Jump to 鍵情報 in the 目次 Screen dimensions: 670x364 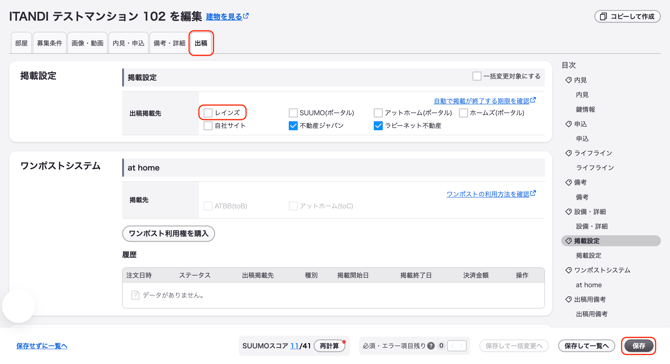(585, 109)
